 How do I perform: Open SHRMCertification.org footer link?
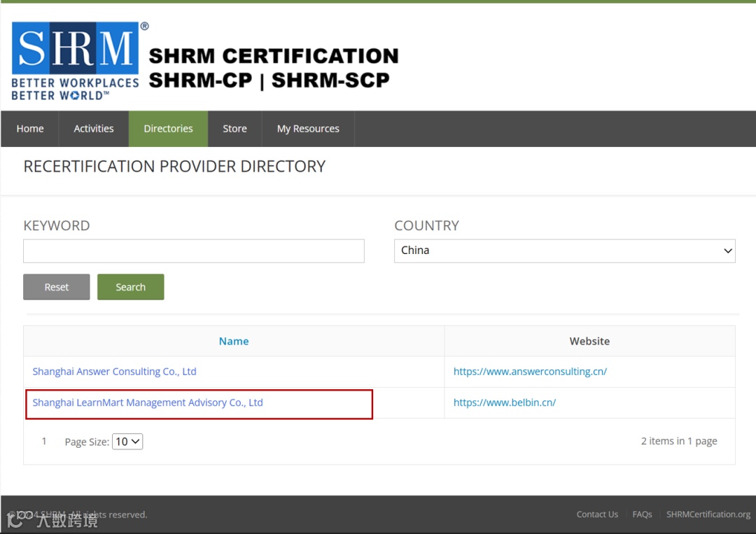coord(708,514)
